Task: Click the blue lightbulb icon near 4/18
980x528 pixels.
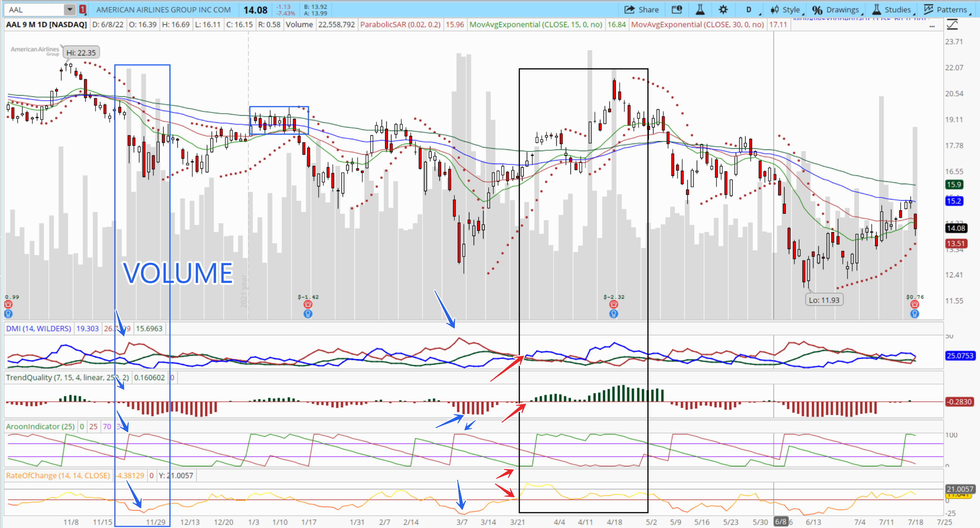Action: pyautogui.click(x=613, y=314)
